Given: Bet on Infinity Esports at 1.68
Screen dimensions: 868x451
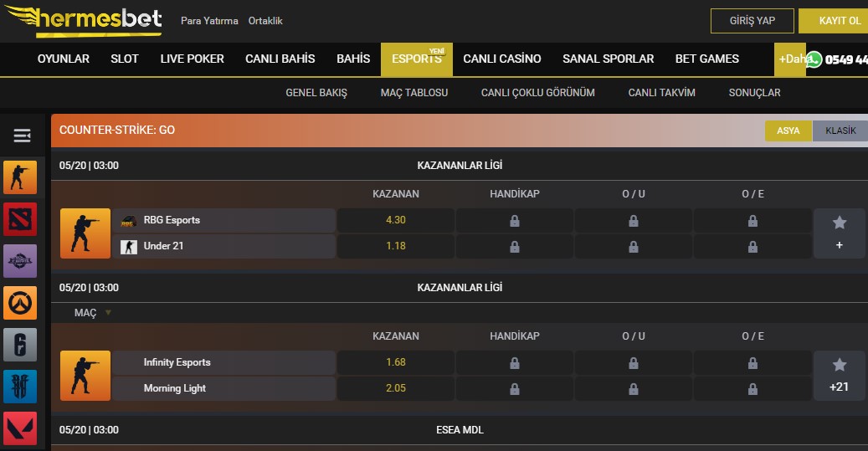Looking at the screenshot, I should (396, 362).
